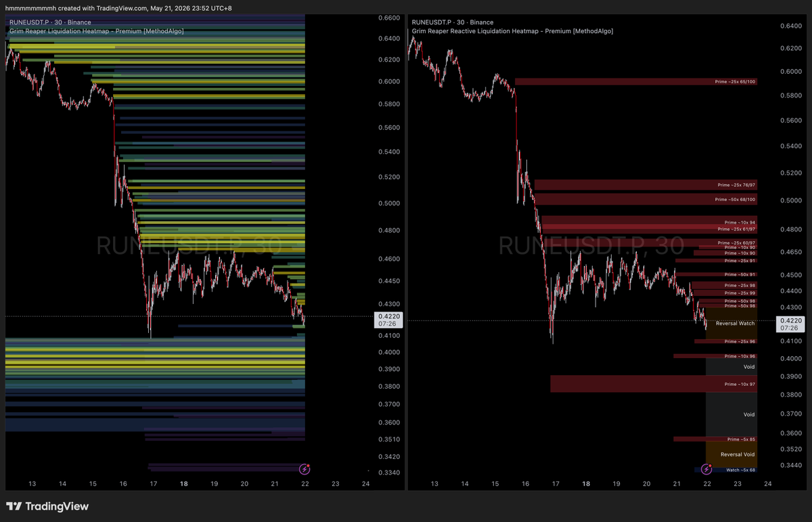The width and height of the screenshot is (812, 522).
Task: Click date 18 on left chart time axis
Action: click(x=184, y=484)
